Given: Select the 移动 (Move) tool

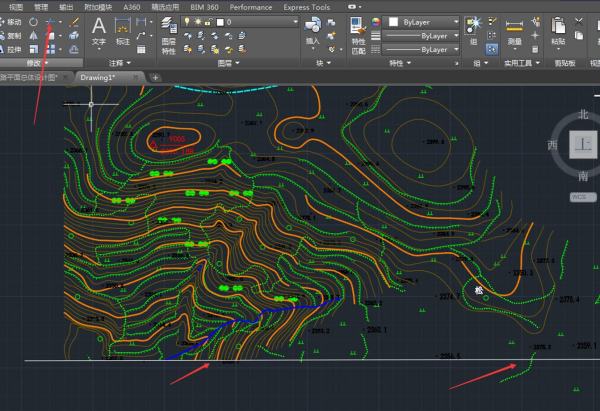Looking at the screenshot, I should [x=14, y=21].
